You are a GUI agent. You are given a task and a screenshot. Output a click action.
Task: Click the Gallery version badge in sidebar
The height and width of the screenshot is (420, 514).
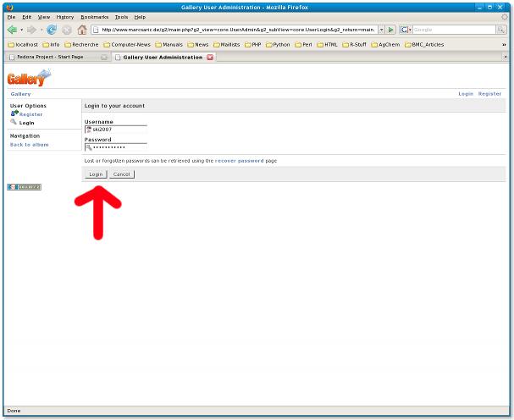24,187
